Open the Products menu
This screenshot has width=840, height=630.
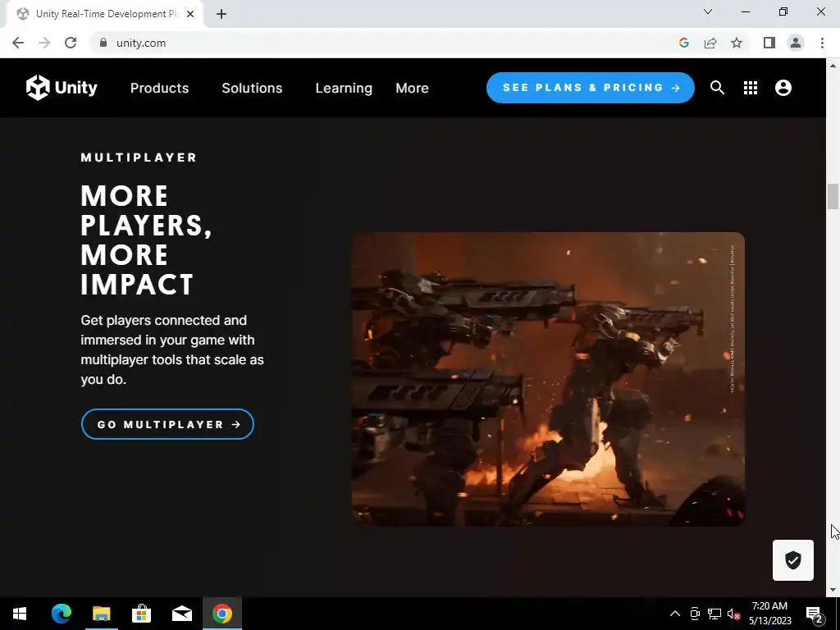point(159,88)
